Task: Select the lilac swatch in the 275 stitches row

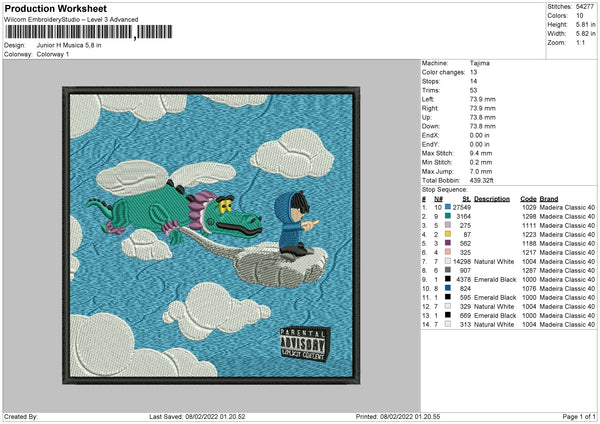Action: click(448, 225)
